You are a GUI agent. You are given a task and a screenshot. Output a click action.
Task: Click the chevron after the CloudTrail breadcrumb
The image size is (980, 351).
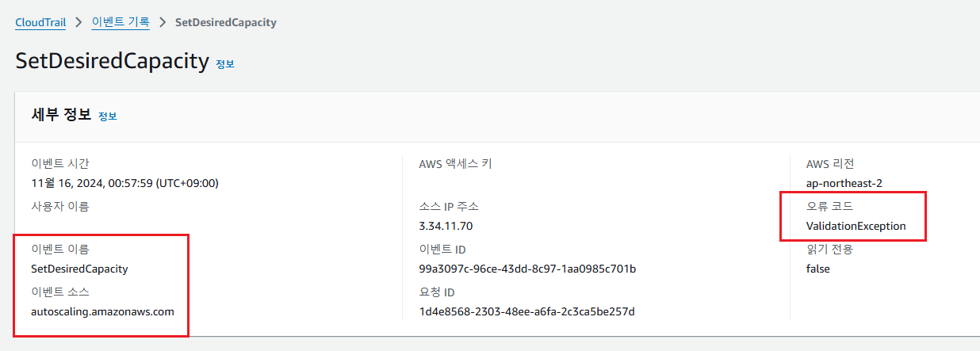(x=78, y=22)
